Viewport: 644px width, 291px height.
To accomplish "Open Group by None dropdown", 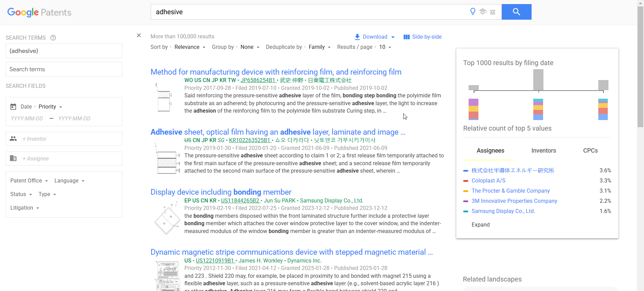I will [x=250, y=47].
